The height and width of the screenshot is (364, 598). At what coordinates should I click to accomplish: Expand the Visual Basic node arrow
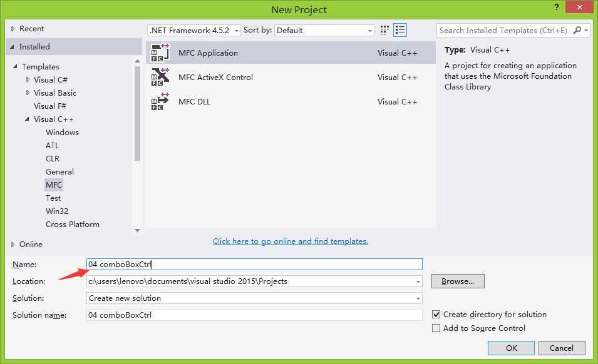[x=28, y=93]
